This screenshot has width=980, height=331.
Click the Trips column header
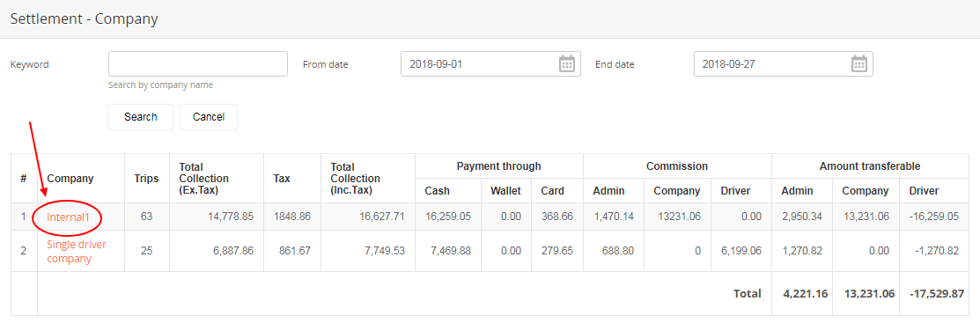[146, 179]
